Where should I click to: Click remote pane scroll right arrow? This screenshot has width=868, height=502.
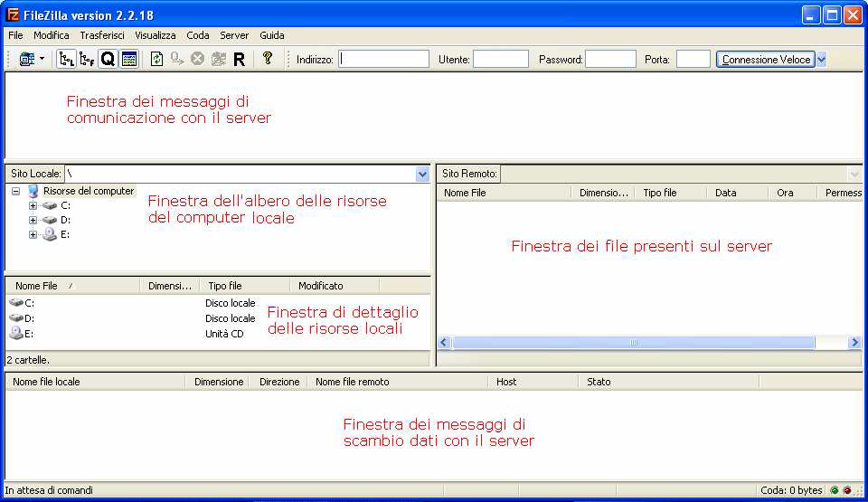[x=854, y=343]
